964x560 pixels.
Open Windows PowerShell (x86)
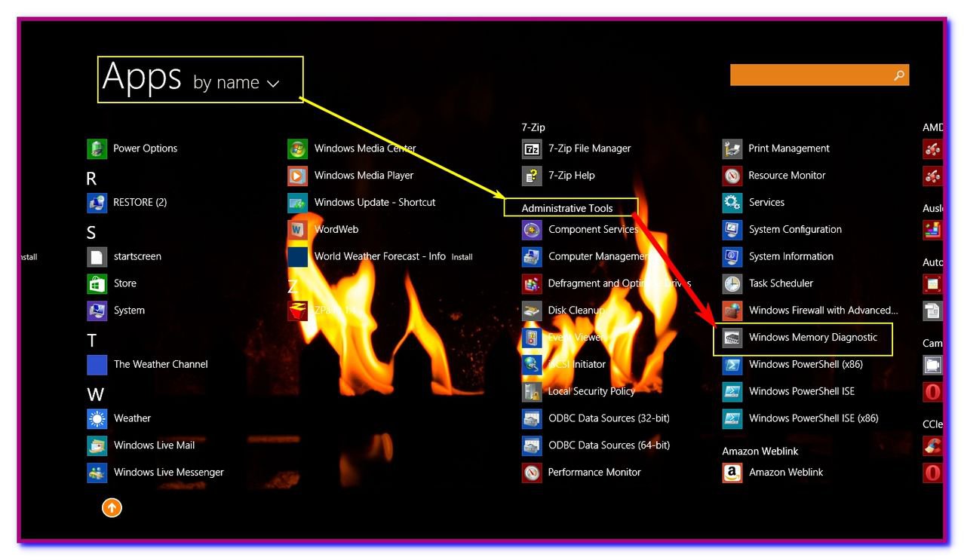[x=793, y=365]
